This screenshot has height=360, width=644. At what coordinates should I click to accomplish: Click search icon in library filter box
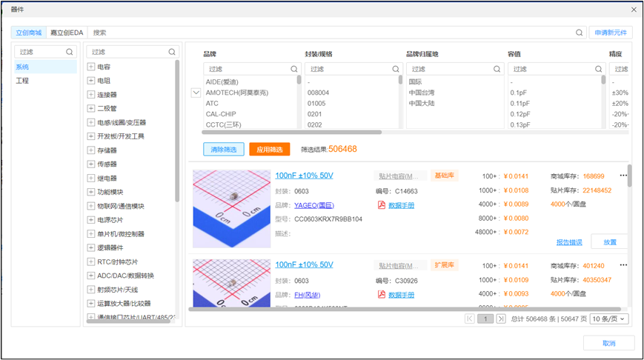tap(70, 52)
